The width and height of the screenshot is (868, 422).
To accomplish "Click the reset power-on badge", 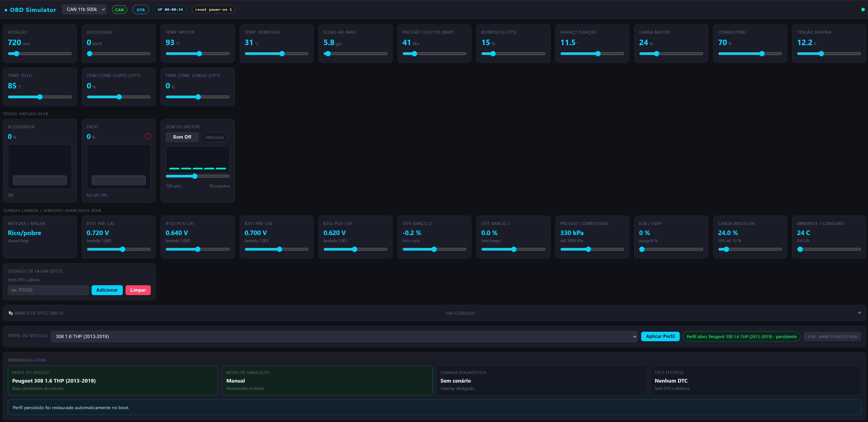I will (213, 9).
